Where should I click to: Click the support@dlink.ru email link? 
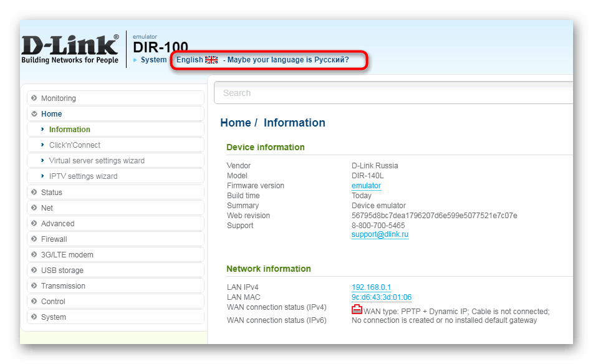pos(380,234)
